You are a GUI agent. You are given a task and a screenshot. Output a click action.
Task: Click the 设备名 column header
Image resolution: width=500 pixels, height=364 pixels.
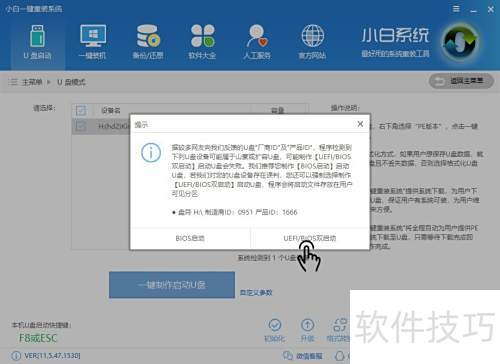[x=111, y=110]
